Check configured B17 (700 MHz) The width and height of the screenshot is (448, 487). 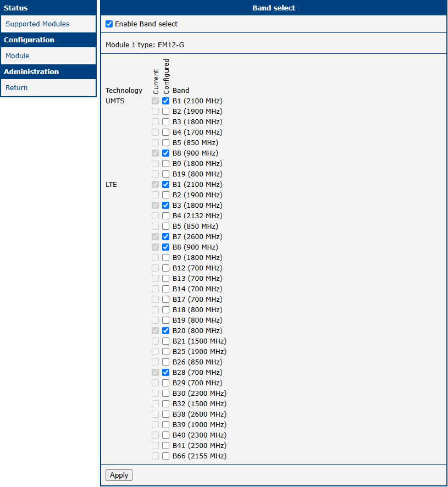166,300
